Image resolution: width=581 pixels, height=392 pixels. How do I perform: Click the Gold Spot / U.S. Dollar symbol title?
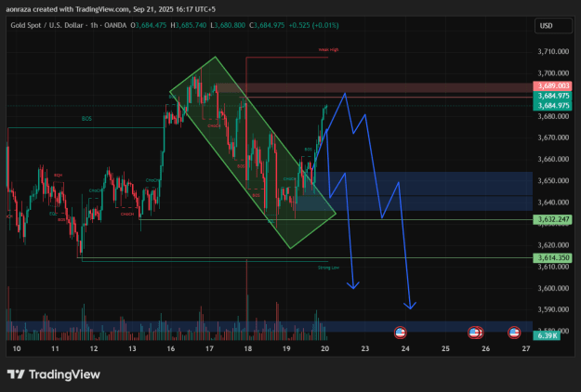[46, 25]
